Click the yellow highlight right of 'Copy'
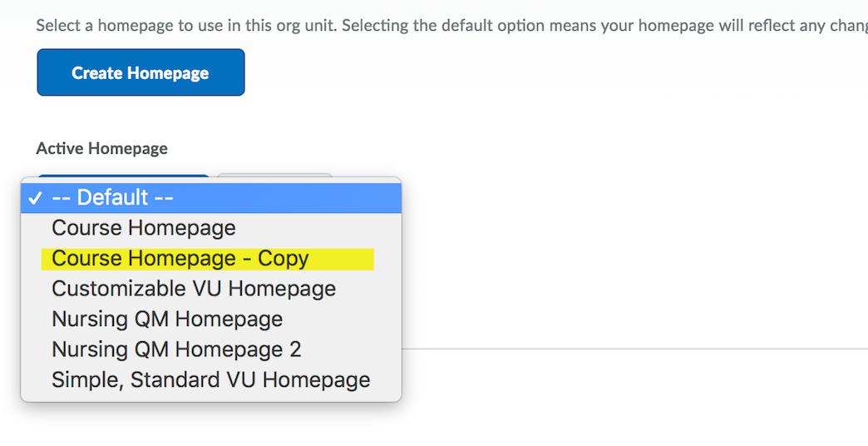This screenshot has width=868, height=446. click(x=343, y=259)
